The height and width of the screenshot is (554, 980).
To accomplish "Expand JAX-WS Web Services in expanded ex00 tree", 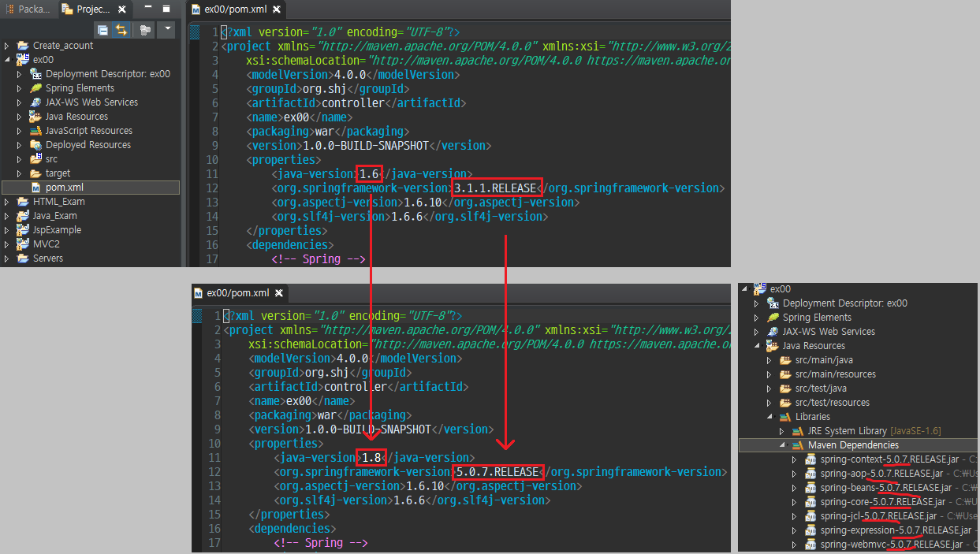I will [x=758, y=332].
